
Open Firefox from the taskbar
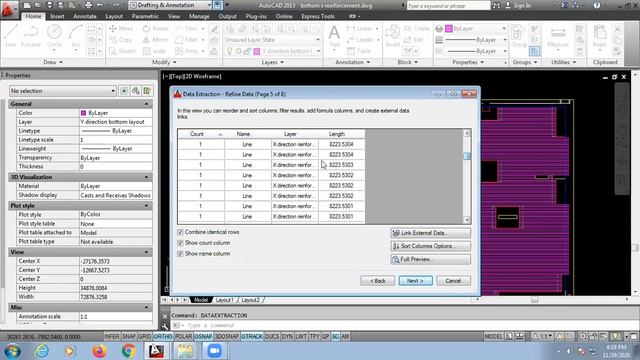[x=99, y=351]
